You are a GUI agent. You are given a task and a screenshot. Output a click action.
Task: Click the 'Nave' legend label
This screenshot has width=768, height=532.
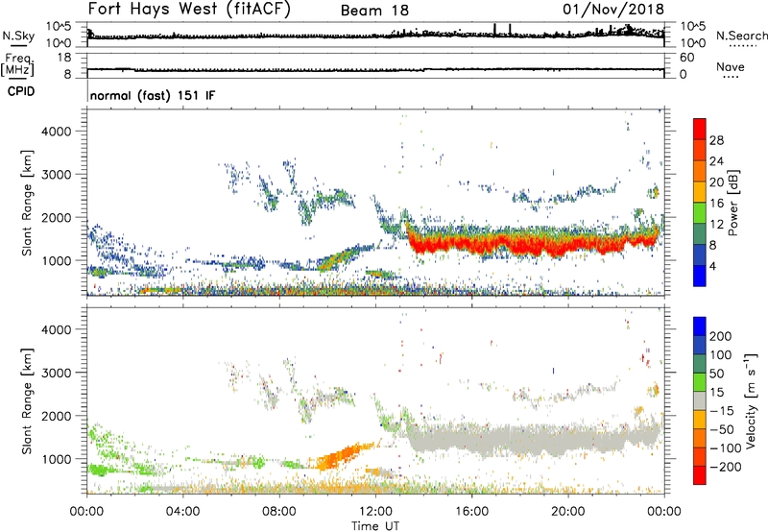tap(731, 67)
